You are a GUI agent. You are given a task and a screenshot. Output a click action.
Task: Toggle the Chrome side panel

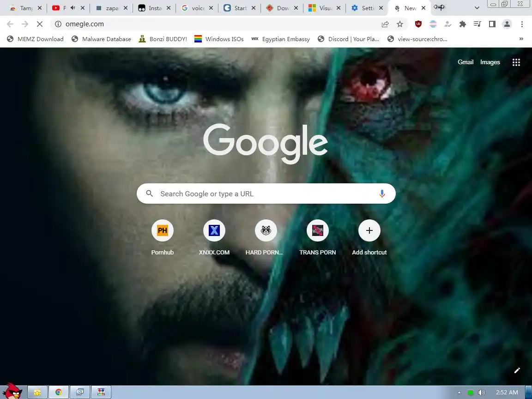click(492, 24)
